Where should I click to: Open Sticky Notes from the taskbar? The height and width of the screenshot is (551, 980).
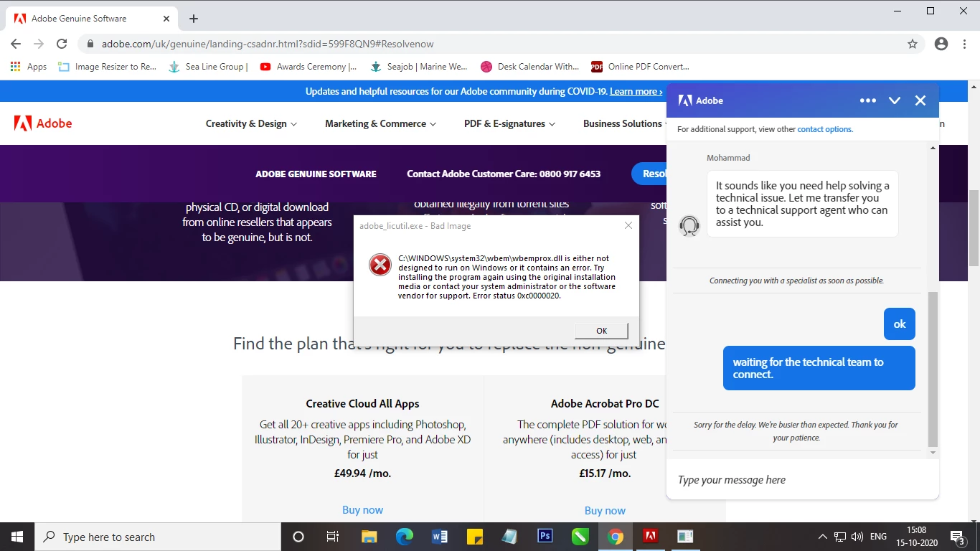pyautogui.click(x=475, y=537)
